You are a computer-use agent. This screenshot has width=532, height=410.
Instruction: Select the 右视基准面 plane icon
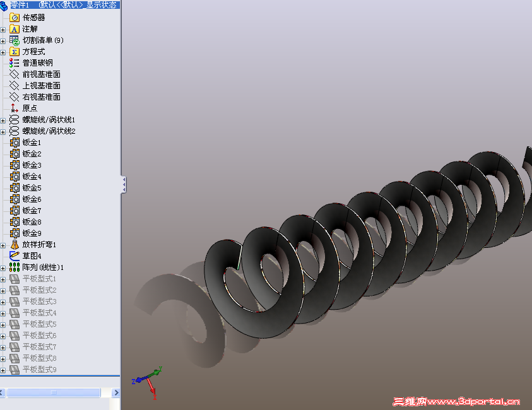click(x=15, y=97)
